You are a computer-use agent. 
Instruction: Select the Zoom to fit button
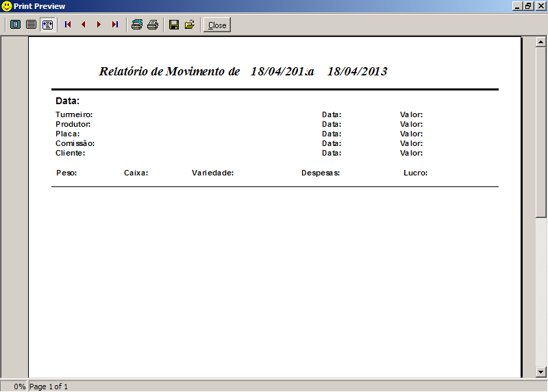15,25
